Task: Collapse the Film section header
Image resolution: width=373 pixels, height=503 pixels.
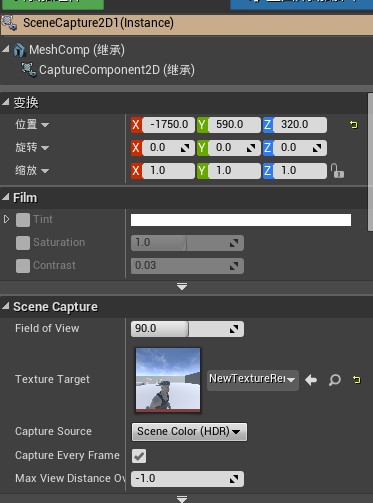Action: [x=6, y=197]
